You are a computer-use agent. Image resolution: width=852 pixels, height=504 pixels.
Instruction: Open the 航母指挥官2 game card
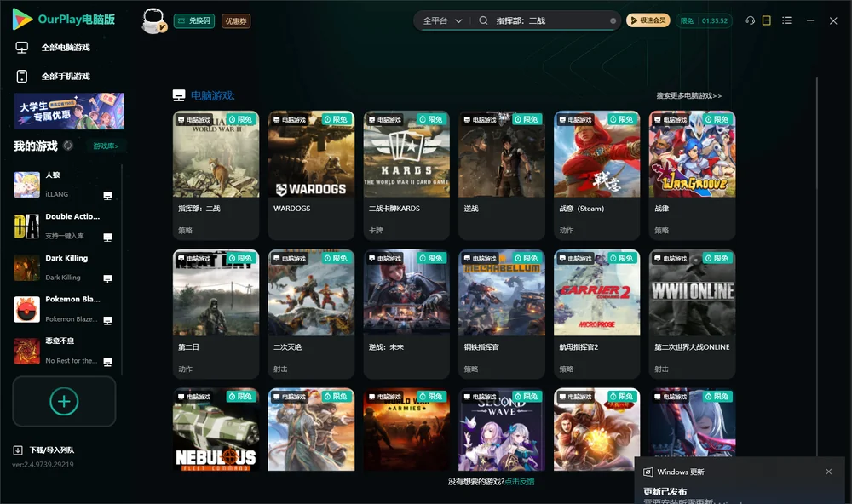(x=596, y=313)
